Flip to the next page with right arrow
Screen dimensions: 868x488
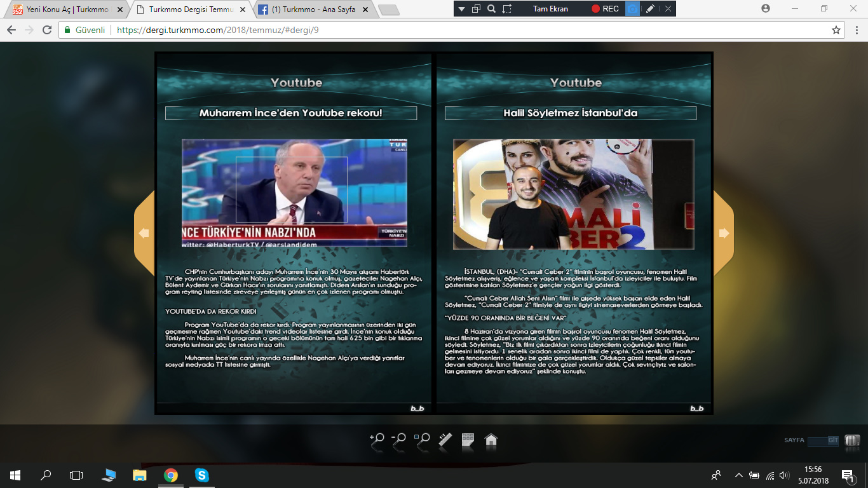[724, 233]
